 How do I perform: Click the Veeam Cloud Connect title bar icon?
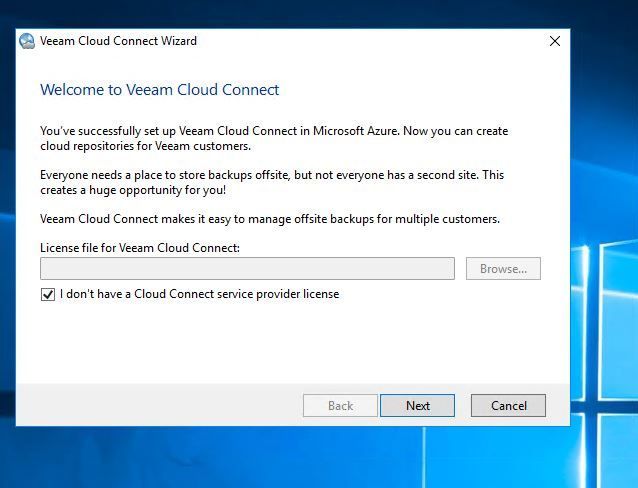coord(27,41)
